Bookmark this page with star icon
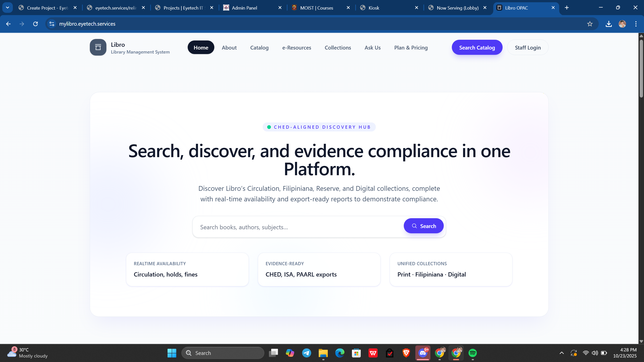 pyautogui.click(x=590, y=24)
